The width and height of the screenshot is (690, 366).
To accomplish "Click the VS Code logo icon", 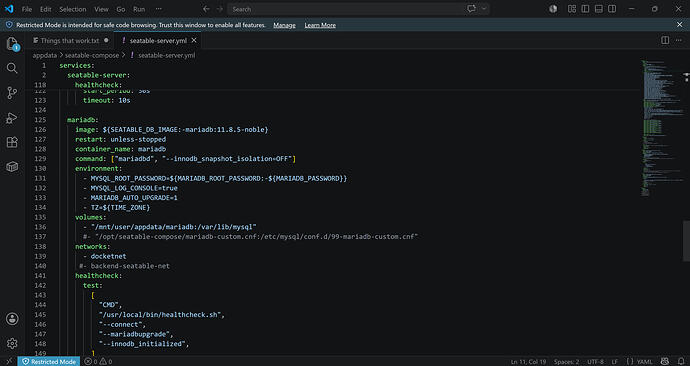I will tap(9, 9).
